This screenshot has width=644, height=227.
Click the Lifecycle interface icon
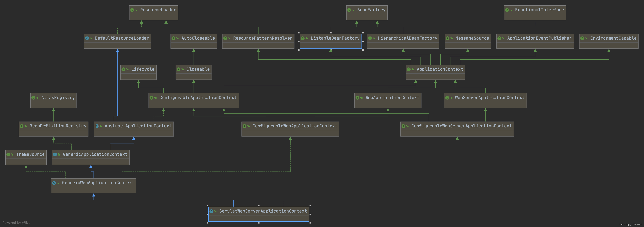click(123, 69)
